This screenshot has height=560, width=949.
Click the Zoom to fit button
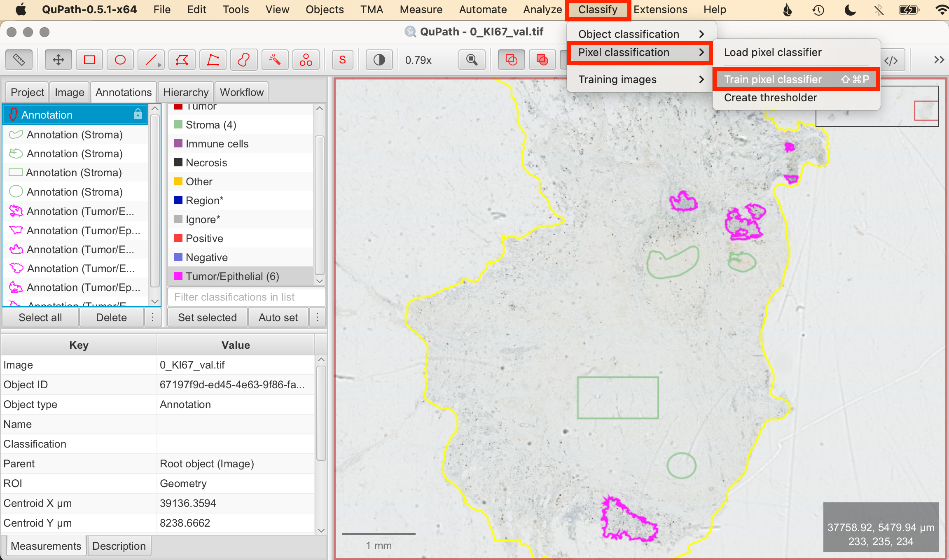point(472,60)
